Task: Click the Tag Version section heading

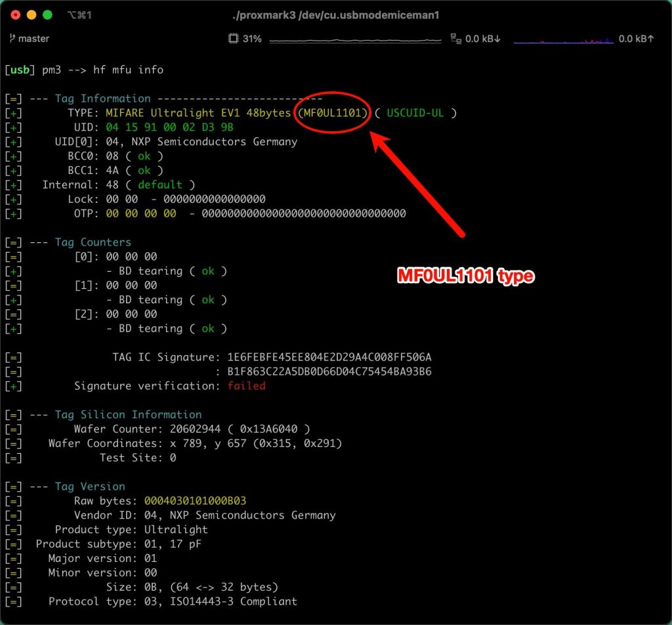Action: click(90, 486)
